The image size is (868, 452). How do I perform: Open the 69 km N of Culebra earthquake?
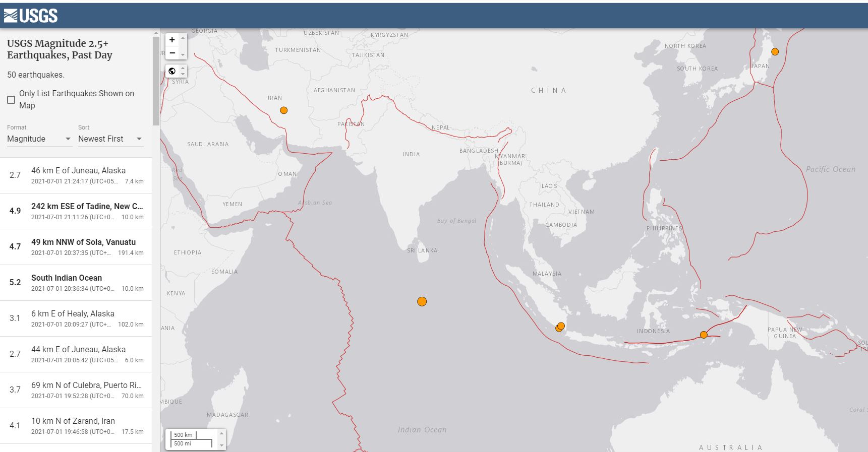[x=76, y=390]
